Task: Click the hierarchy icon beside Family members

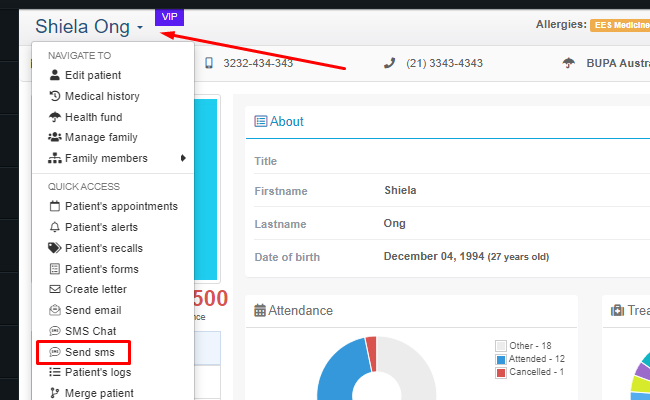Action: tap(55, 158)
